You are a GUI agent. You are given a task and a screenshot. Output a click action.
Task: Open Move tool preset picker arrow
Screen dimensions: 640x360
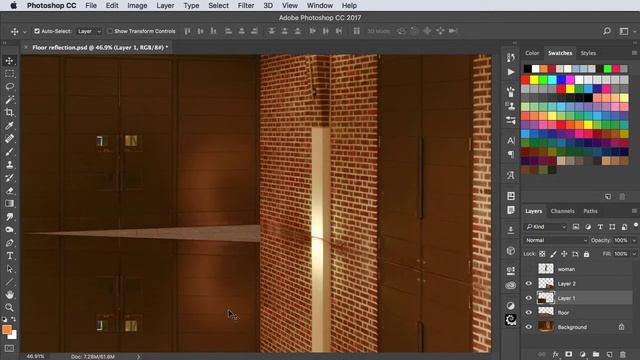[x=24, y=31]
